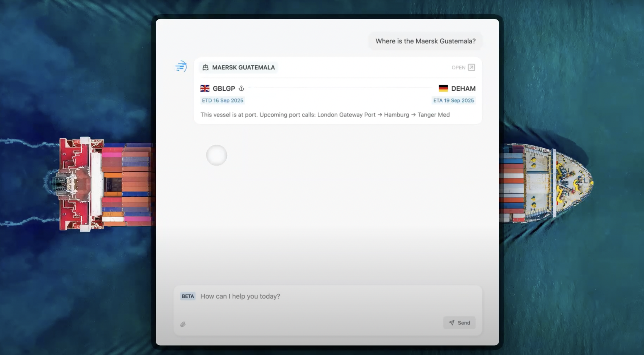Click the external-link icon next to OPEN

[471, 67]
